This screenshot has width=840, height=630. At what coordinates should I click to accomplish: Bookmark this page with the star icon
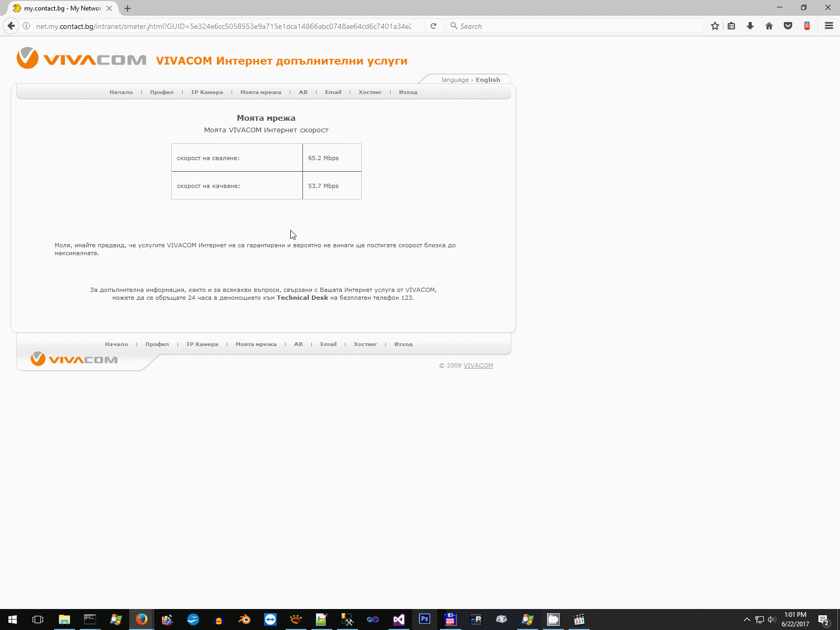(x=715, y=26)
